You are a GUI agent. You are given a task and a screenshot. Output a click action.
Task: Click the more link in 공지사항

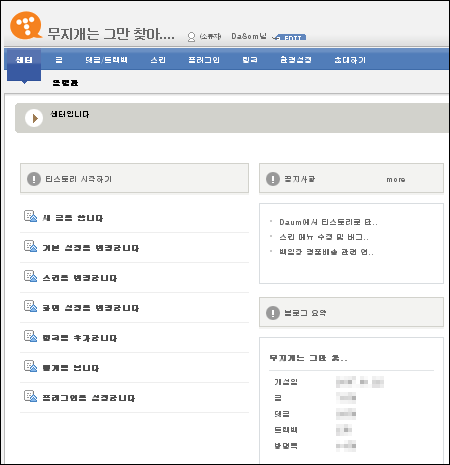click(396, 180)
